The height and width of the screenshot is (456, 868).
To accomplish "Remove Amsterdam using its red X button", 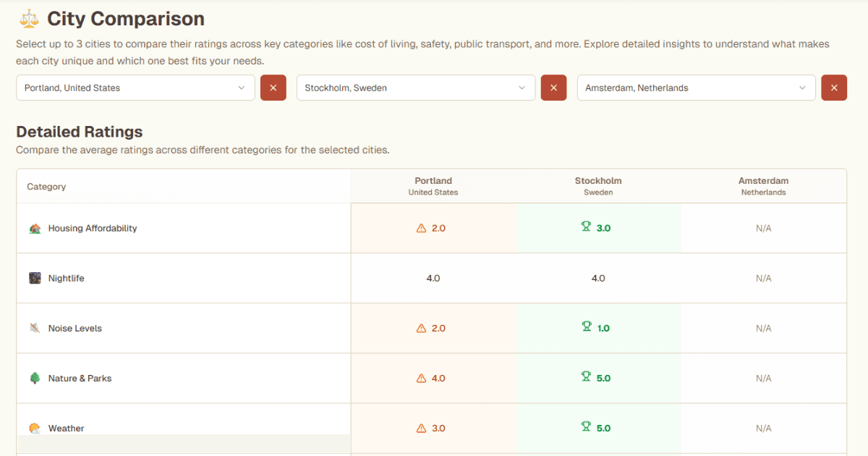I will click(x=834, y=88).
